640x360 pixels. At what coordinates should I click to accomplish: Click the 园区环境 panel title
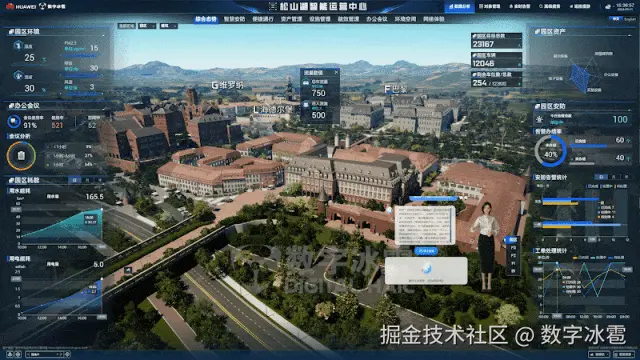click(x=24, y=31)
